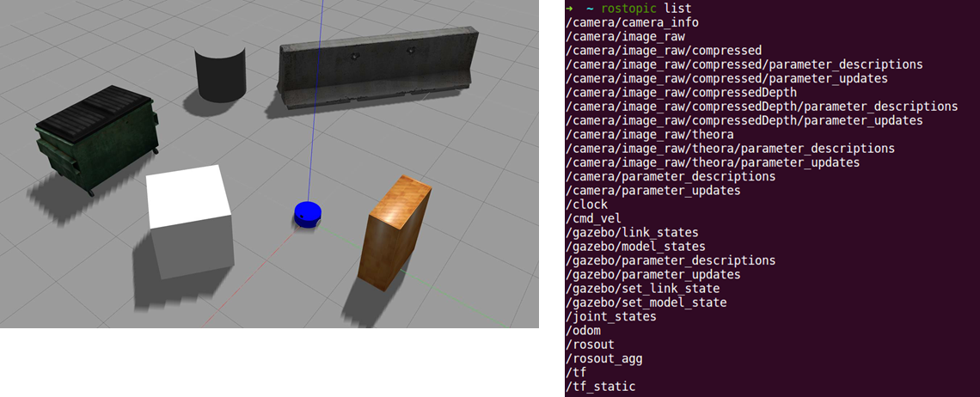The image size is (980, 397).
Task: Click '/camera/image_raw/compressed/parameter_updates' line
Action: (x=726, y=78)
